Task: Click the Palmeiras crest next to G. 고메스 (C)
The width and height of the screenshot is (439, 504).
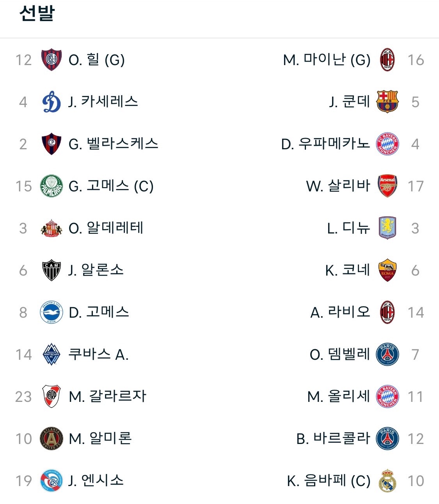Action: [52, 186]
